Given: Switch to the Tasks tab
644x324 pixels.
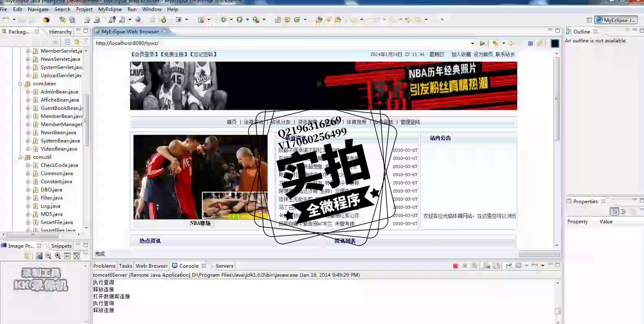Looking at the screenshot, I should point(126,266).
